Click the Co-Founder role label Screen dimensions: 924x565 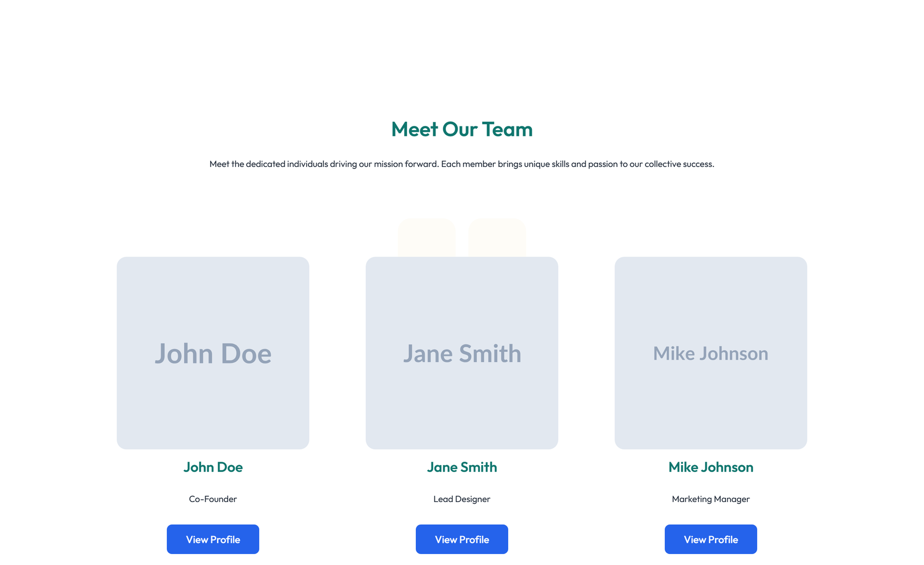(213, 499)
